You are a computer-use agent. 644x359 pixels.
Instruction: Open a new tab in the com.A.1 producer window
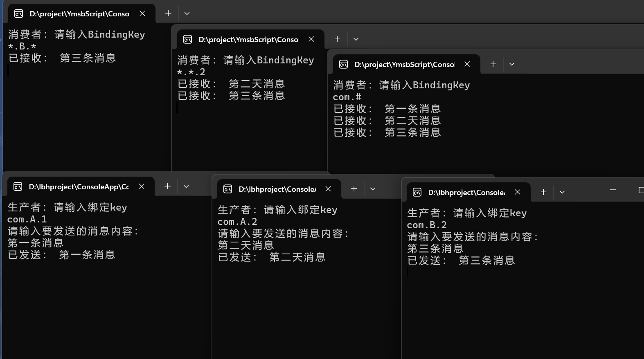point(167,186)
